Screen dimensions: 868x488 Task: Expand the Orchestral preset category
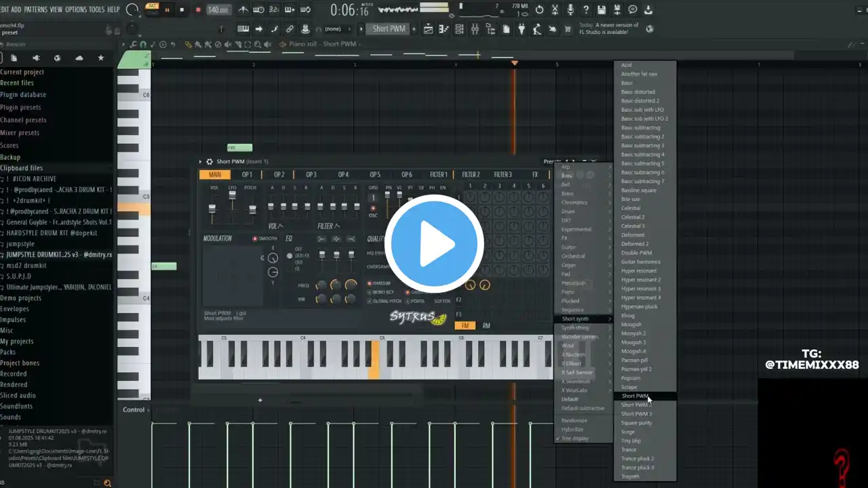click(583, 256)
